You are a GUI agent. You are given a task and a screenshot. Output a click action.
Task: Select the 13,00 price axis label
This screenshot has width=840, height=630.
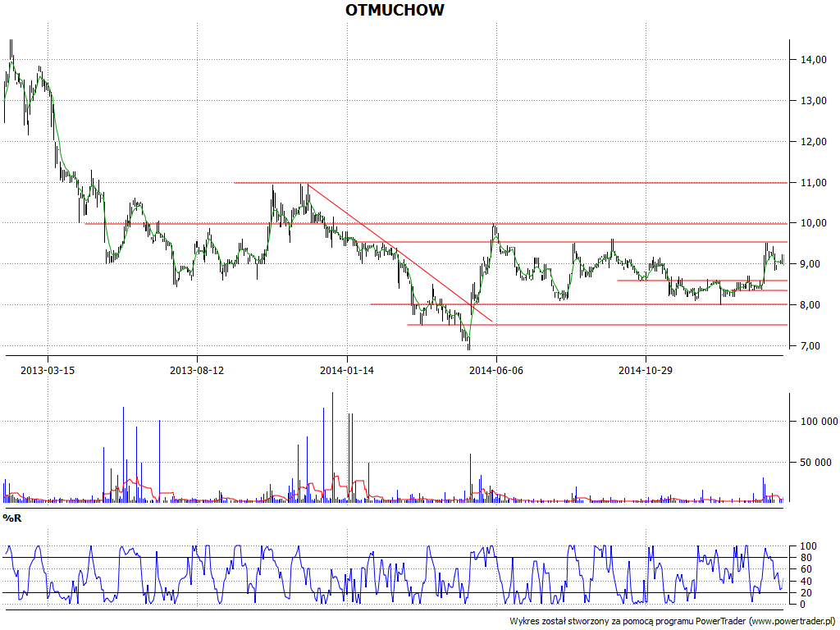tap(813, 101)
